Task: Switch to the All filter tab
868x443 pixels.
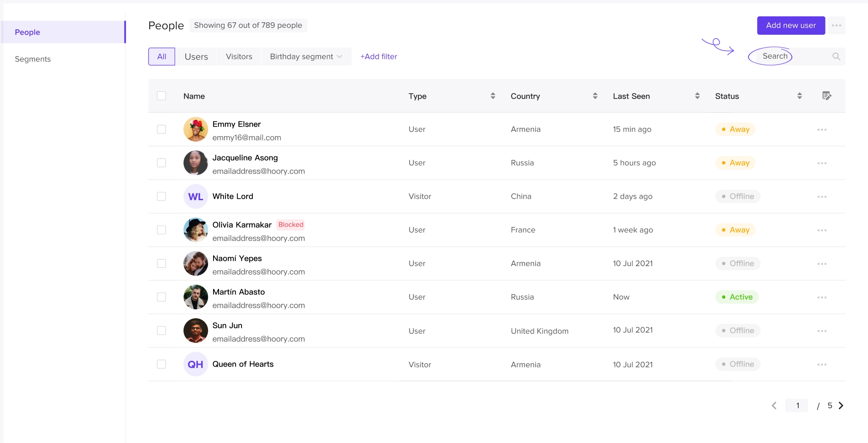Action: pyautogui.click(x=162, y=57)
